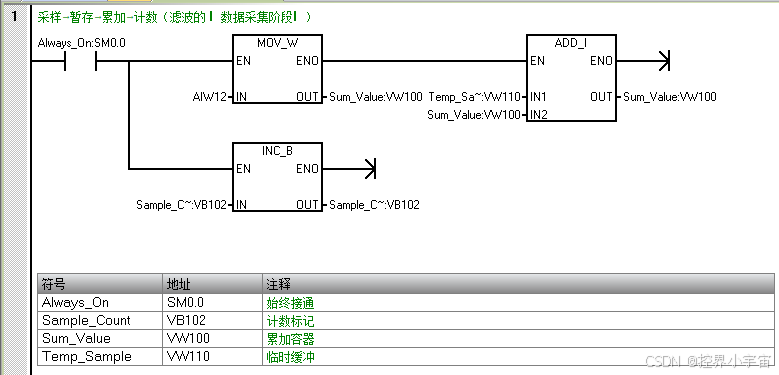Image resolution: width=779 pixels, height=375 pixels.
Task: Click comment 累加容器
Action: (x=291, y=338)
